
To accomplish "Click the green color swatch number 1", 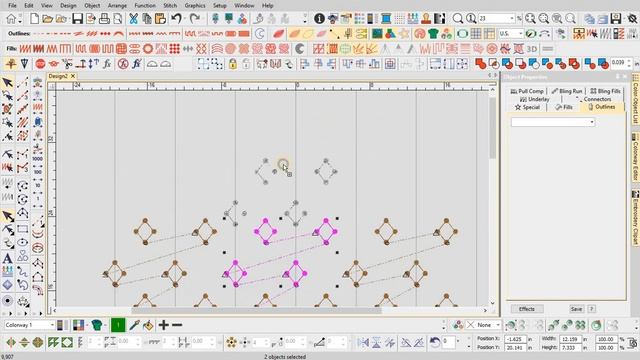I will 118,325.
